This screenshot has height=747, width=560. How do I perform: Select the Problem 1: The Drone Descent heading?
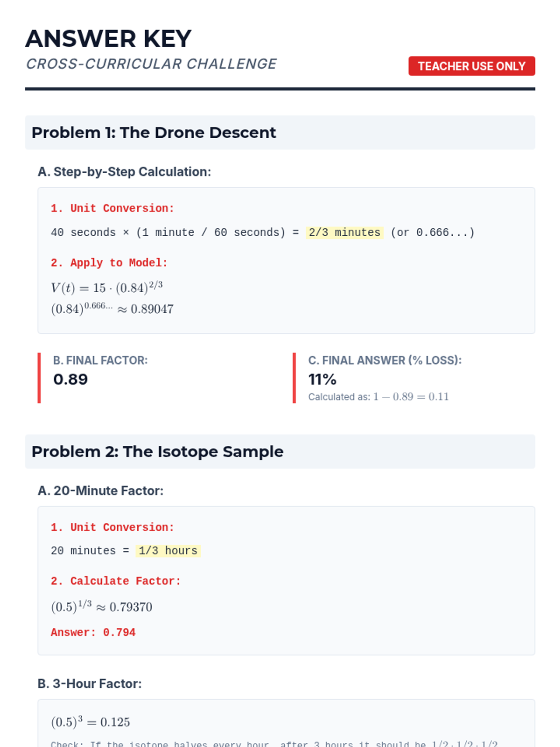click(154, 133)
